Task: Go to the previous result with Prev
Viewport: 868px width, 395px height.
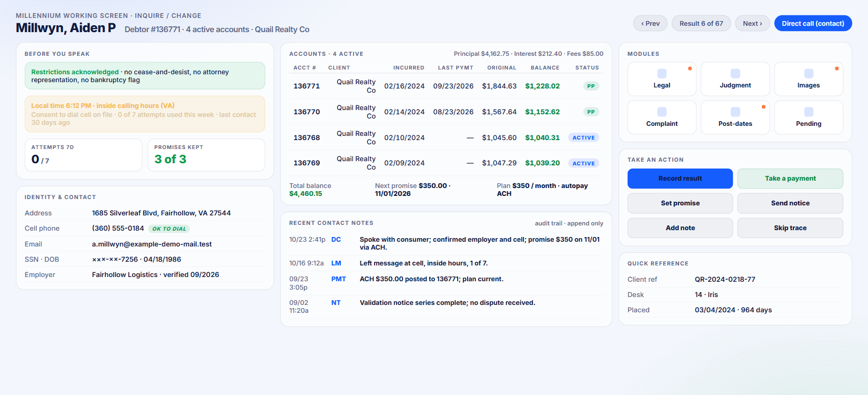Action: pos(650,23)
